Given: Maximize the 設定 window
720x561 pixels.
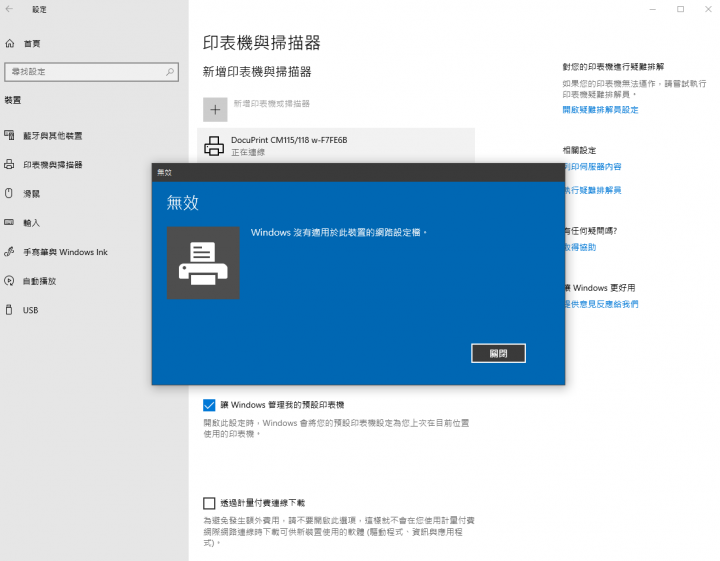Looking at the screenshot, I should pyautogui.click(x=681, y=9).
